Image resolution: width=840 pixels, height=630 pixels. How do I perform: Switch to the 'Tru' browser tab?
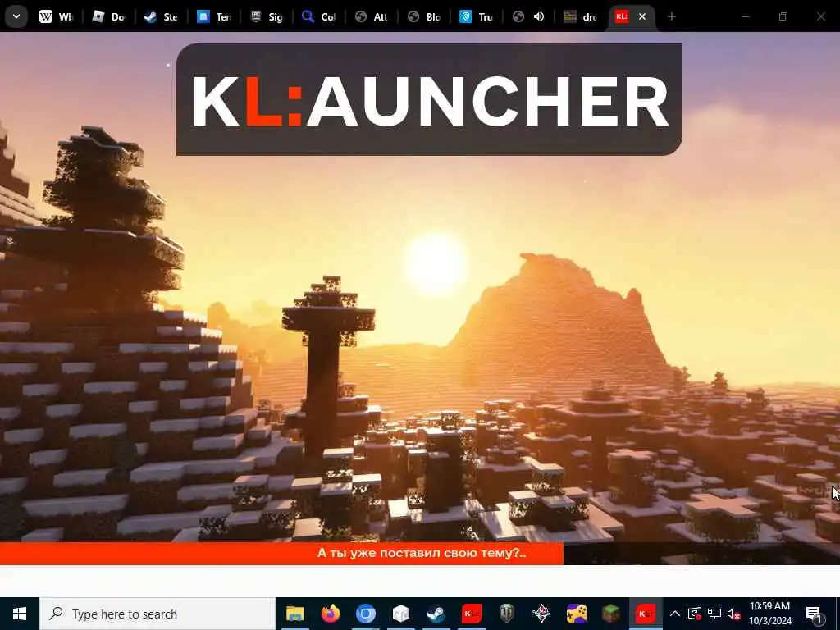[x=477, y=16]
